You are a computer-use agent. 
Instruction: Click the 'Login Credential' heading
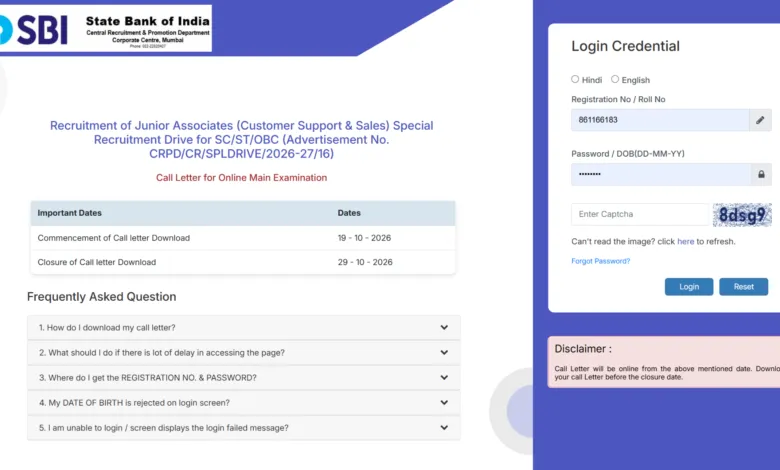[625, 46]
